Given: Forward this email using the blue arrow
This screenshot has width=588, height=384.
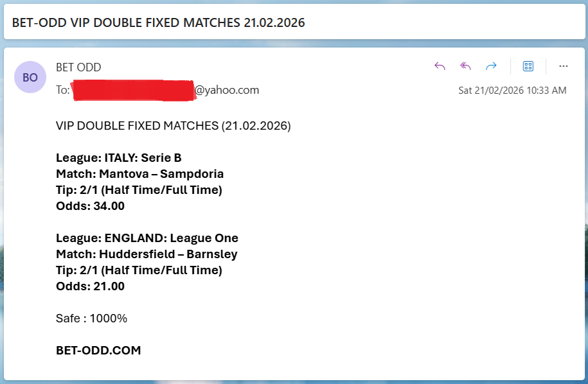Looking at the screenshot, I should [492, 66].
